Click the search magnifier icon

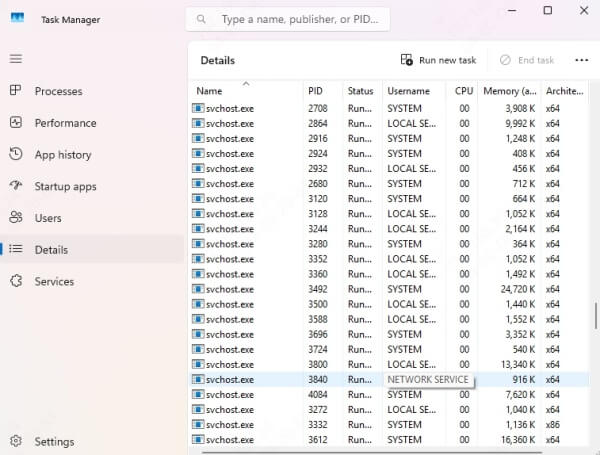click(201, 19)
